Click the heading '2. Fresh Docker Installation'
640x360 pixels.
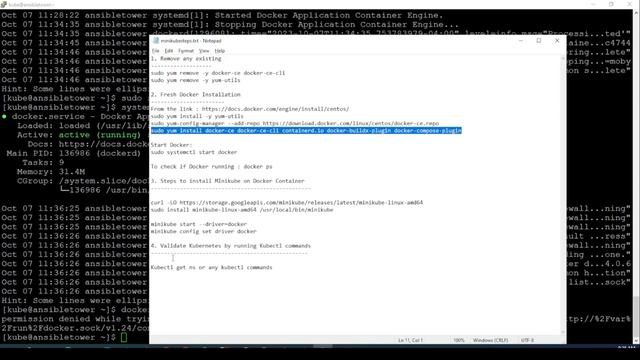pyautogui.click(x=196, y=95)
